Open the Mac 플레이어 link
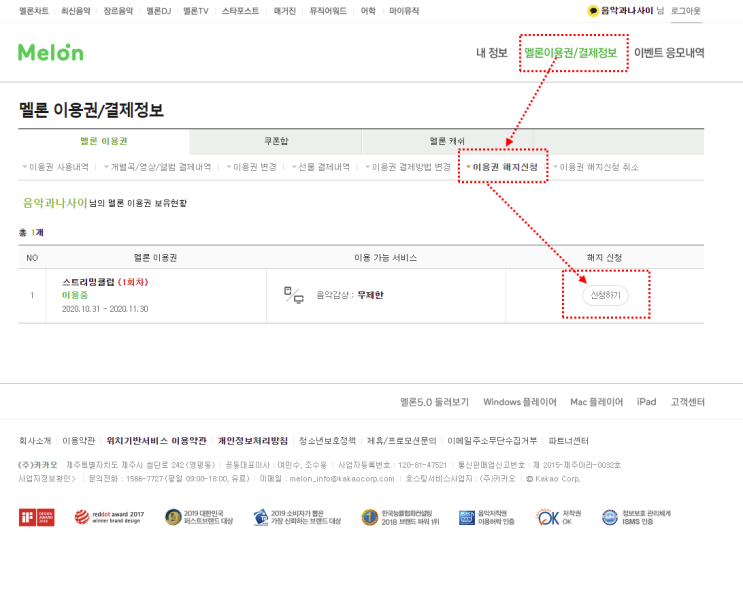743x606 pixels. (x=597, y=402)
